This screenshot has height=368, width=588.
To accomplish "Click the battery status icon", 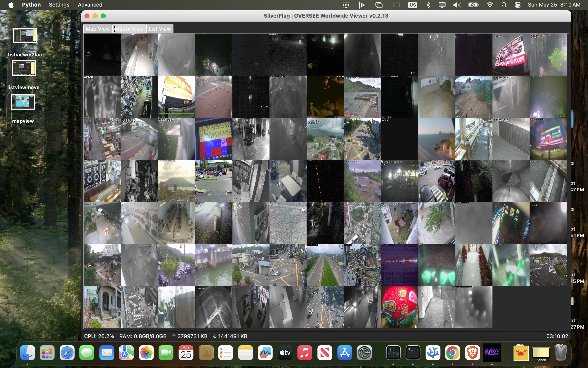I will click(x=473, y=5).
